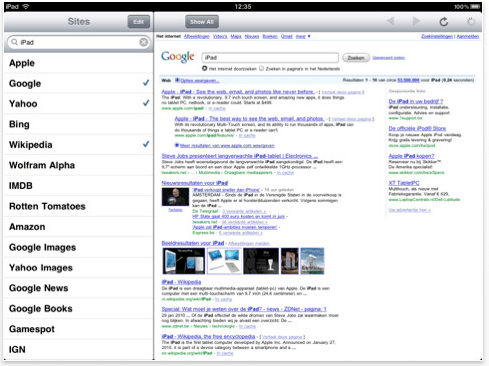Open 'iPad - Wikipedia' result

pyautogui.click(x=181, y=282)
